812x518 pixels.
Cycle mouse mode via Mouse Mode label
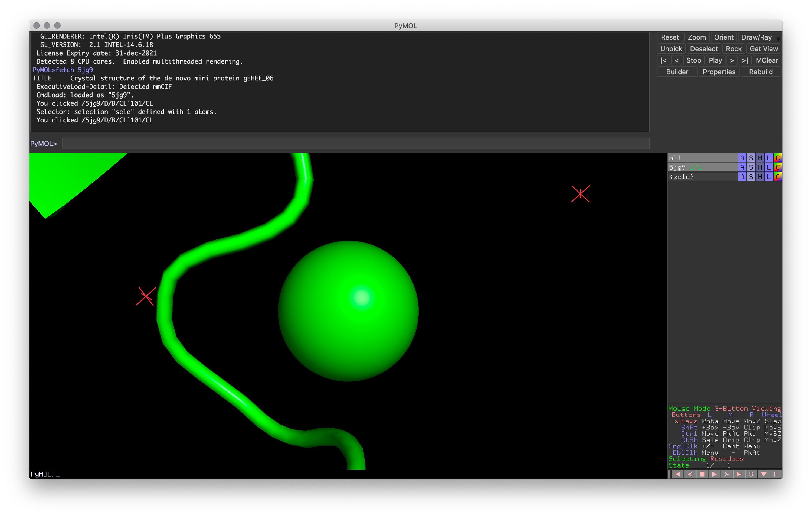(x=724, y=408)
